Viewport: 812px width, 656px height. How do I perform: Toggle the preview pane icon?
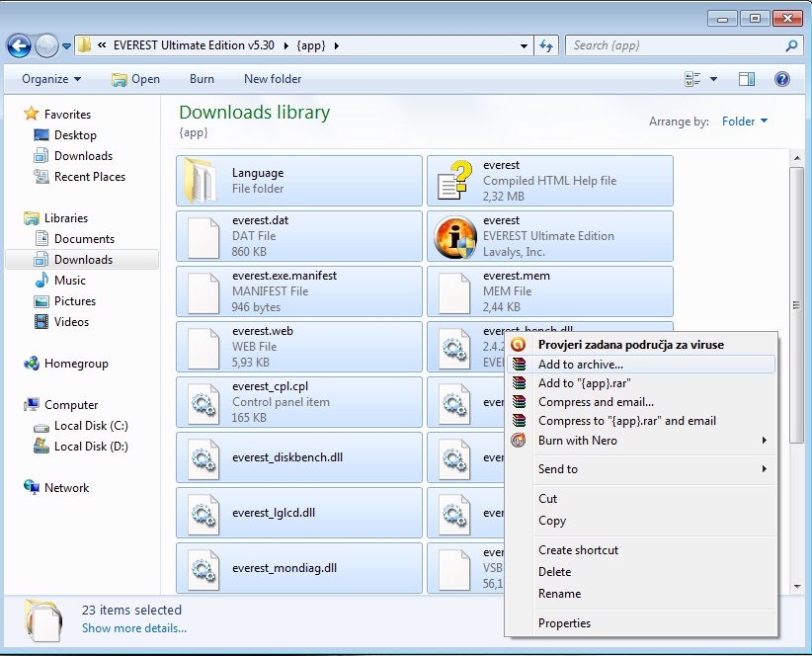[x=746, y=79]
